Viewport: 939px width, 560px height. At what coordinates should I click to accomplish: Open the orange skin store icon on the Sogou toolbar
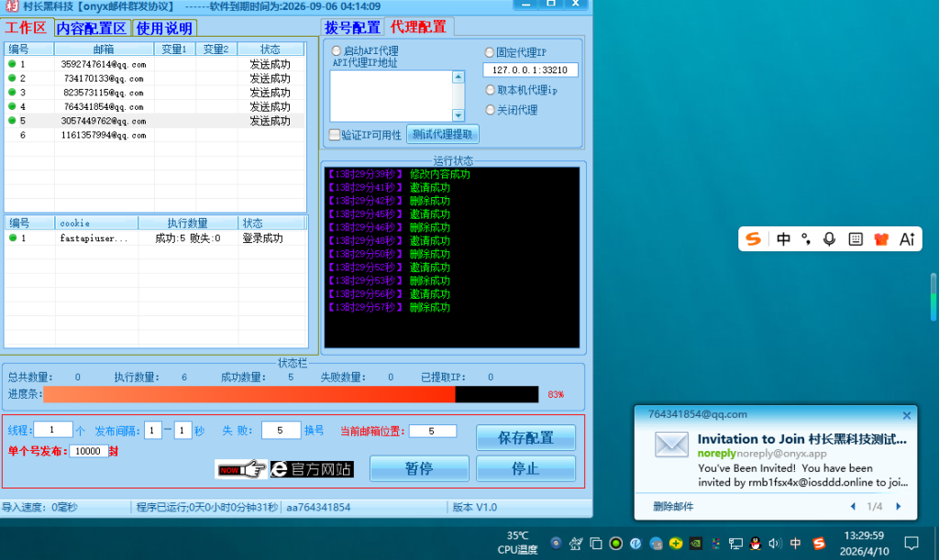click(880, 238)
